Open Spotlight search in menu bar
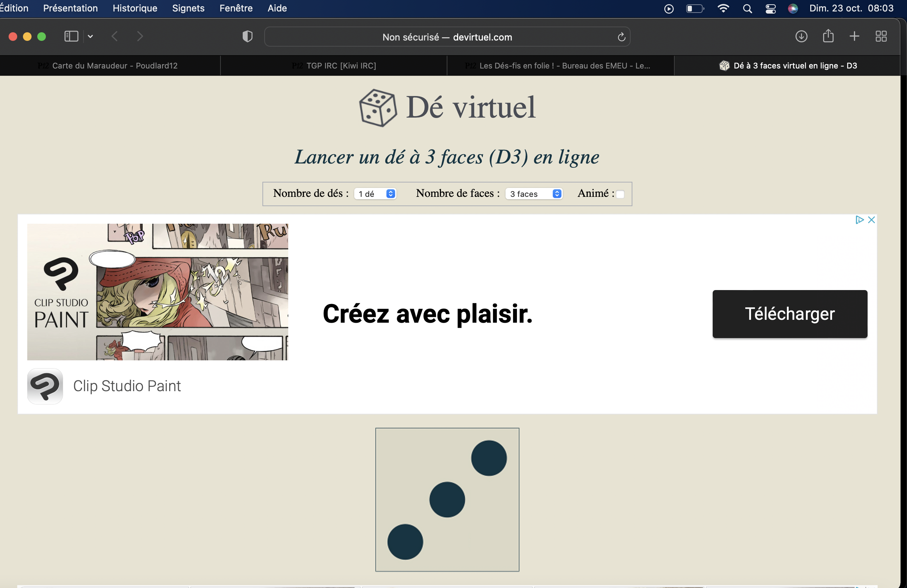This screenshot has width=907, height=588. point(747,8)
